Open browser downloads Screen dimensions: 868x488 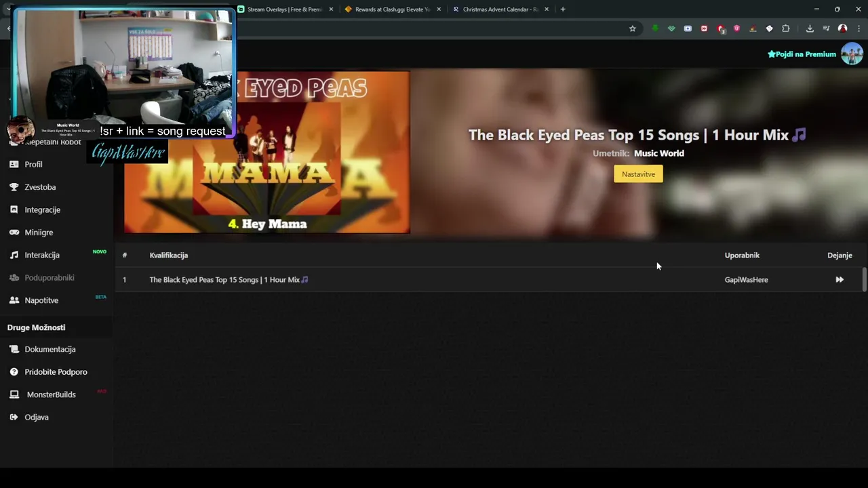pos(810,28)
